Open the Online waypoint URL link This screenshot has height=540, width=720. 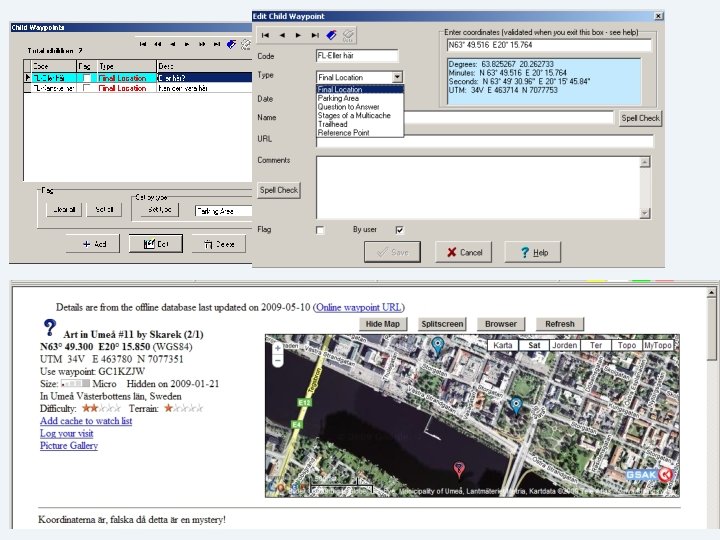pos(359,307)
